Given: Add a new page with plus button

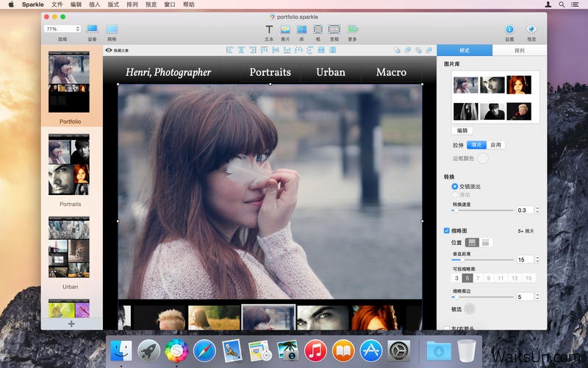Looking at the screenshot, I should pyautogui.click(x=71, y=324).
